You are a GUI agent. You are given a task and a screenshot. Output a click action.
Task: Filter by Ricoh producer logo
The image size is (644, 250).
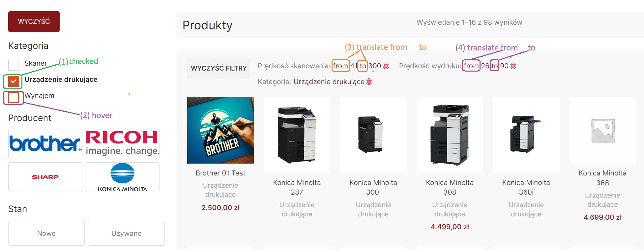[123, 143]
